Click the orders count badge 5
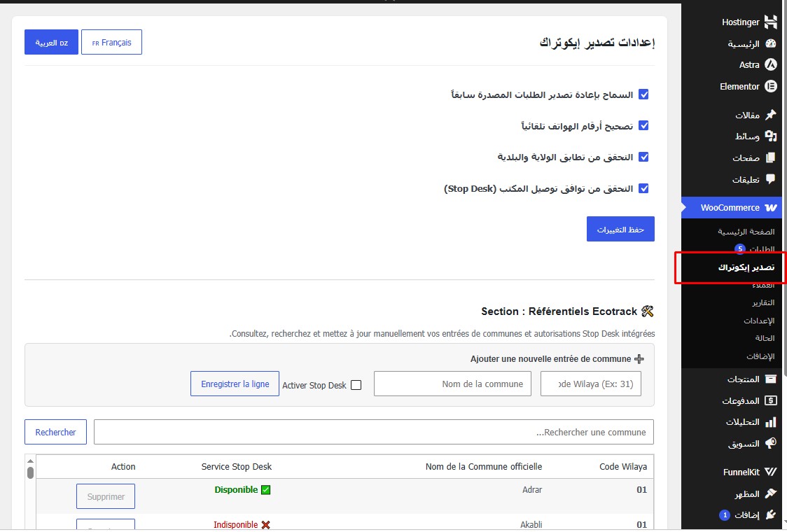Image resolution: width=787 pixels, height=532 pixels. coord(740,249)
